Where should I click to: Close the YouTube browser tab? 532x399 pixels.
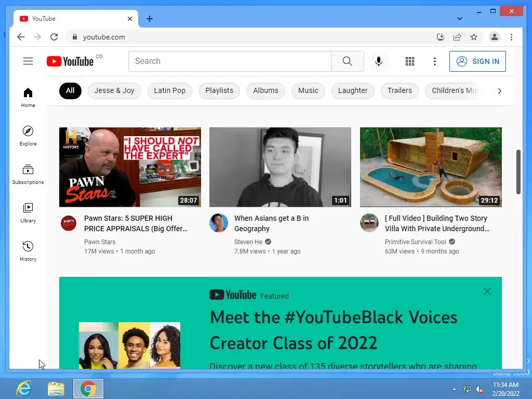(x=129, y=19)
